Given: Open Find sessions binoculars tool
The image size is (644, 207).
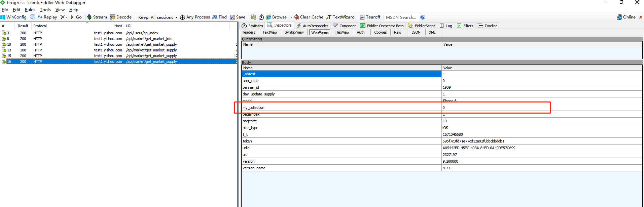Looking at the screenshot, I should 219,17.
